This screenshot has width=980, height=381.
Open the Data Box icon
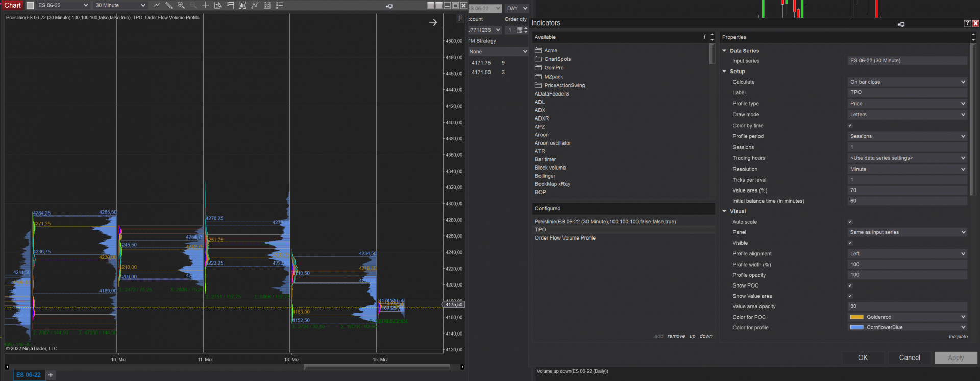[x=218, y=5]
